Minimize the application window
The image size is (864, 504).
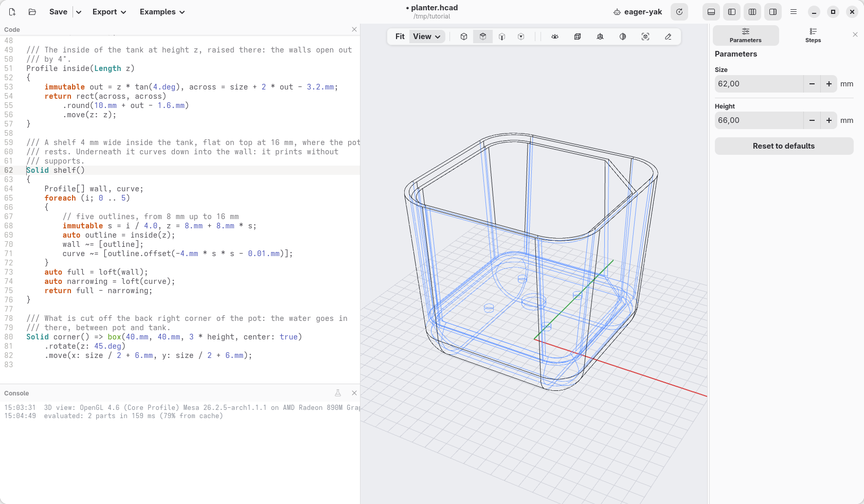(x=814, y=12)
